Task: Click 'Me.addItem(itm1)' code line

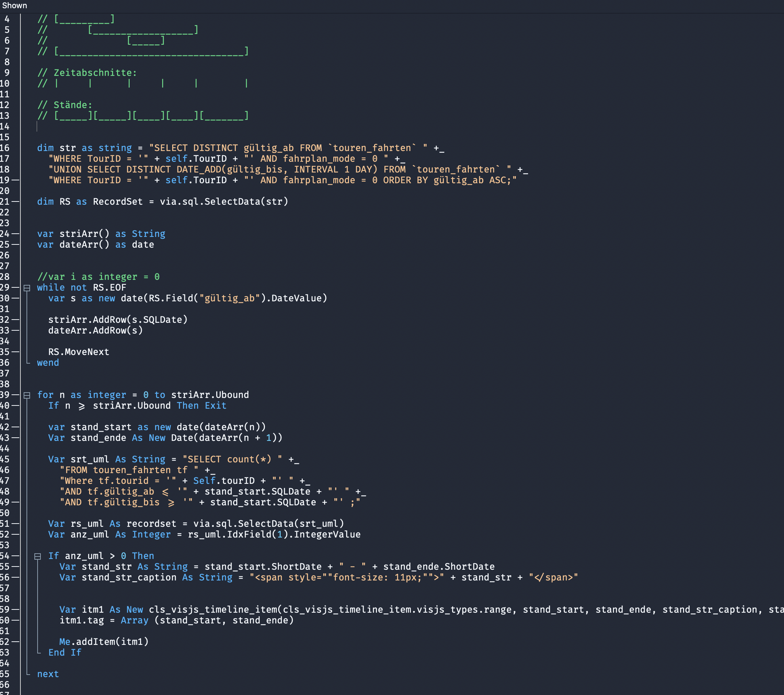Action: coord(103,642)
